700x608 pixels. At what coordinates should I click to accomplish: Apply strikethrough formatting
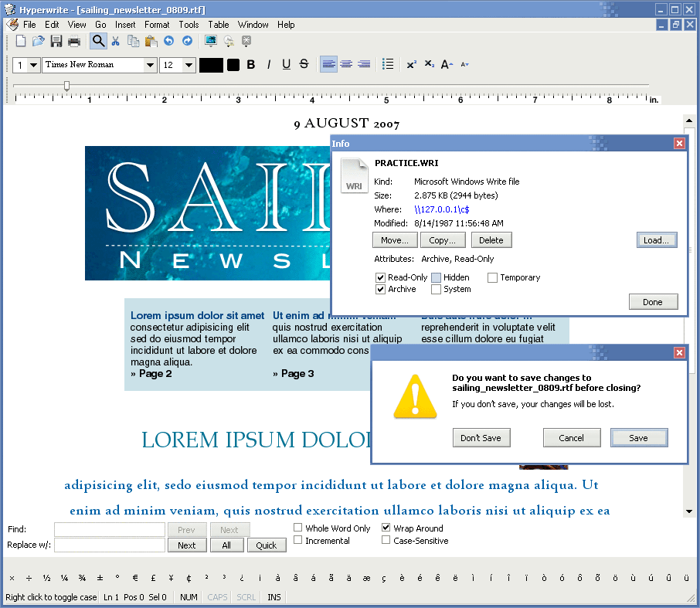[304, 65]
